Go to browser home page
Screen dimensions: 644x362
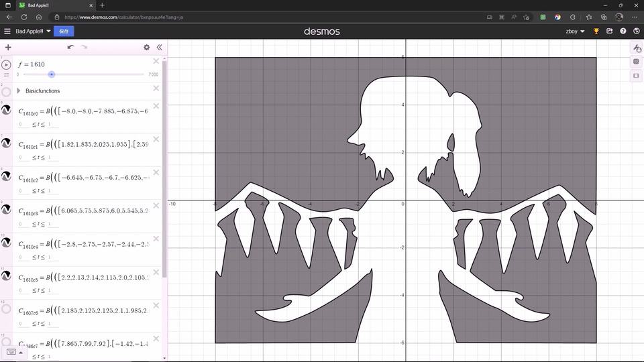39,17
